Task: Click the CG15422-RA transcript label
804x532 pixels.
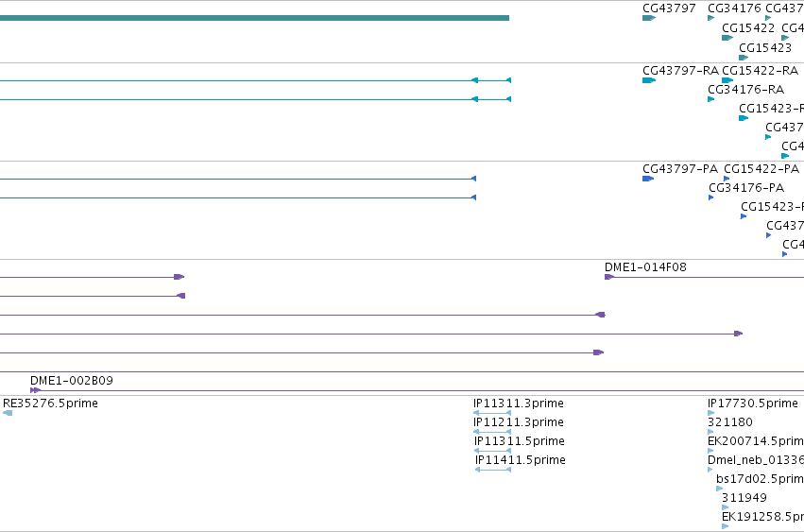Action: coord(760,70)
